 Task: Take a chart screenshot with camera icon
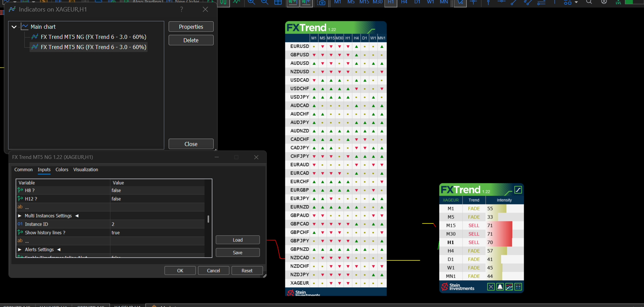(x=322, y=3)
